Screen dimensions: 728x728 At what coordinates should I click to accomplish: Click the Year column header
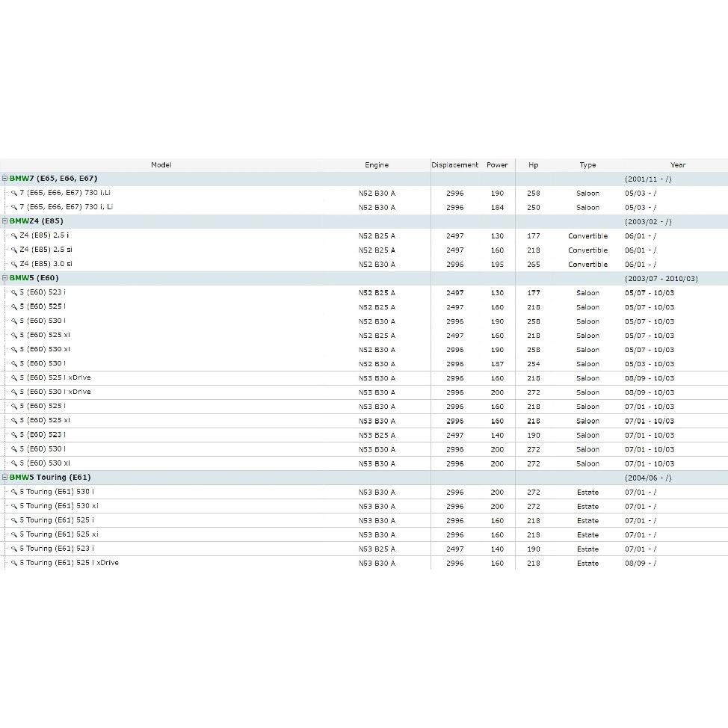(x=678, y=165)
